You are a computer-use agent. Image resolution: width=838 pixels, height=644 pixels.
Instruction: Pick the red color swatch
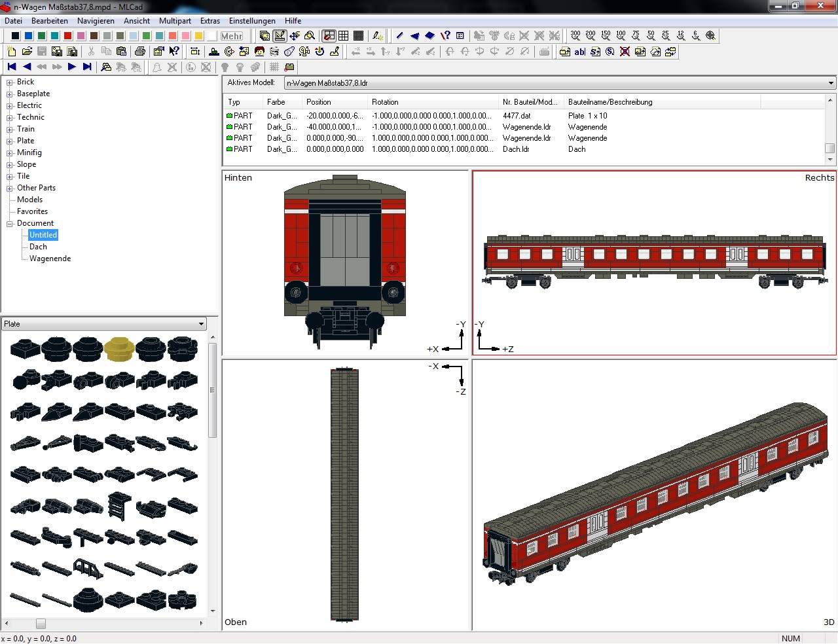point(67,36)
